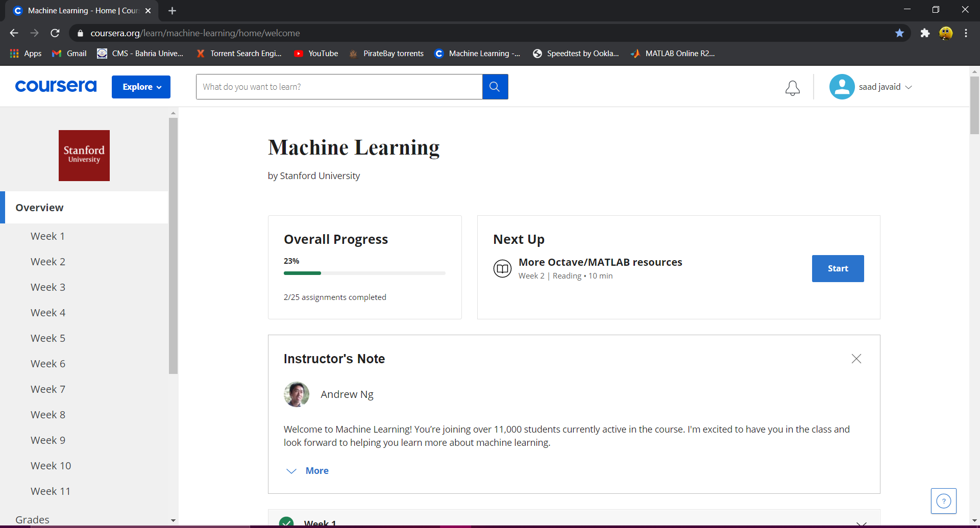The width and height of the screenshot is (980, 528).
Task: Go to Week 7 in the sidebar
Action: 48,389
